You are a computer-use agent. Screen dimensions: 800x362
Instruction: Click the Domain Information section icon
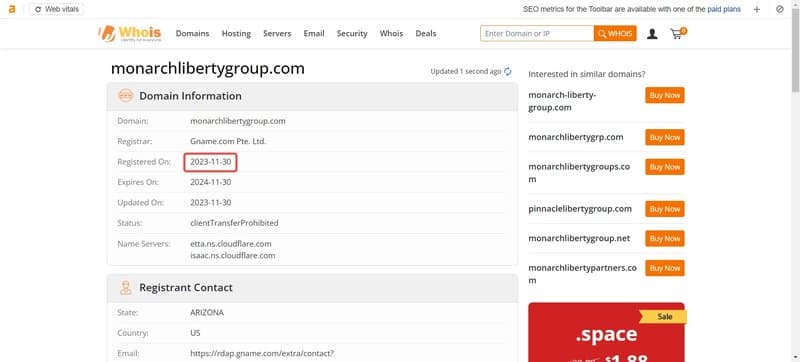pyautogui.click(x=126, y=96)
